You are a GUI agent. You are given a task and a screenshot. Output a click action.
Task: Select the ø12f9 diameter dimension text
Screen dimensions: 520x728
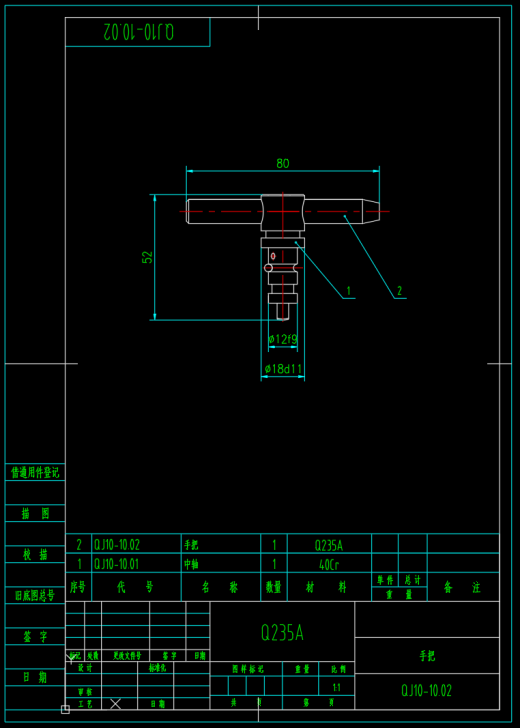pos(283,339)
